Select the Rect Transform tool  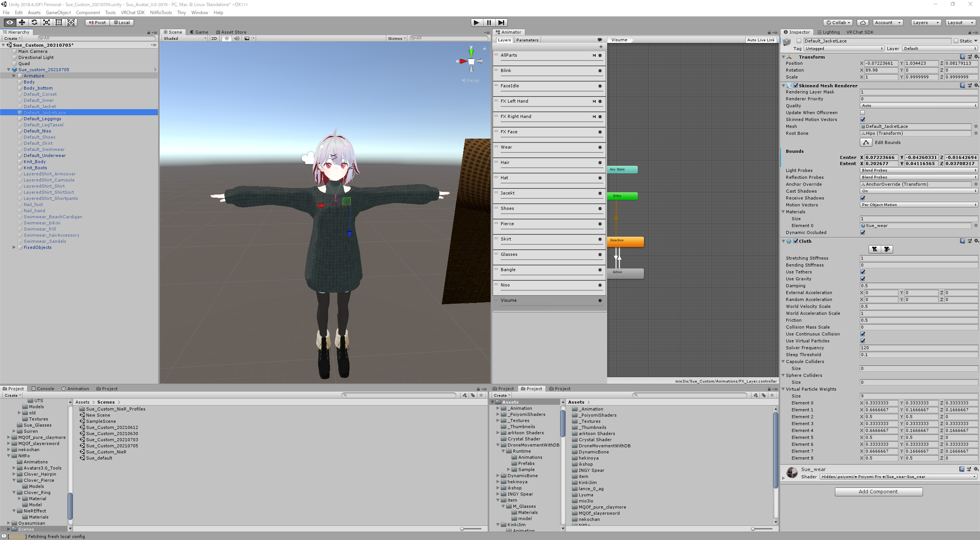pos(59,22)
